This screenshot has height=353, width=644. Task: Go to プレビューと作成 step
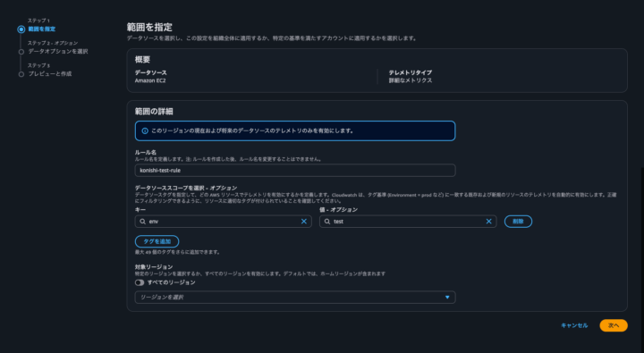click(x=50, y=74)
